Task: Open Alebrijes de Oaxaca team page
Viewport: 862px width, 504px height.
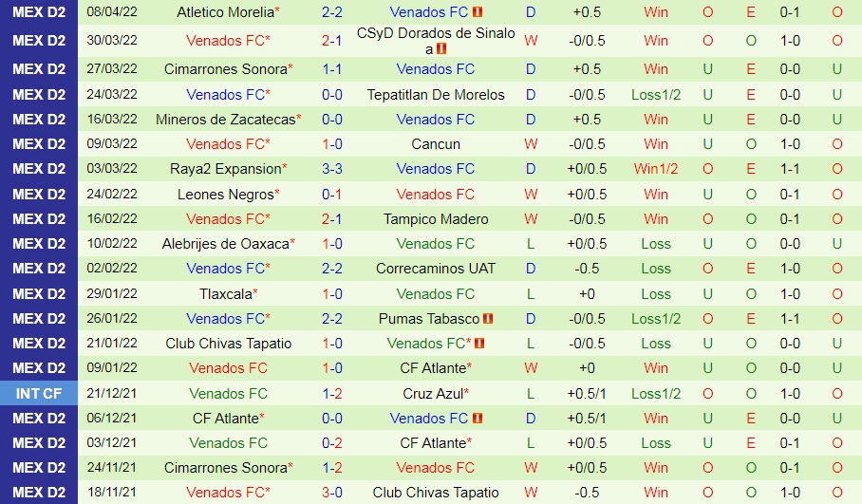Action: tap(225, 244)
